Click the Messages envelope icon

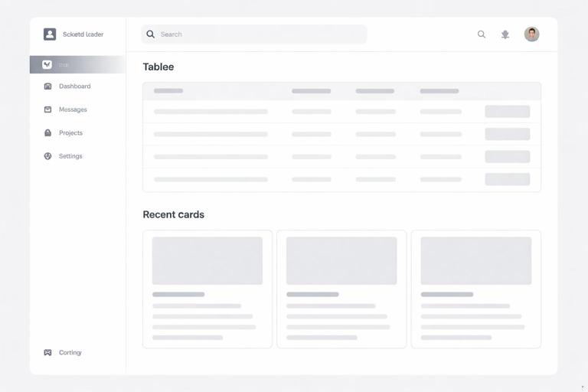pyautogui.click(x=47, y=109)
